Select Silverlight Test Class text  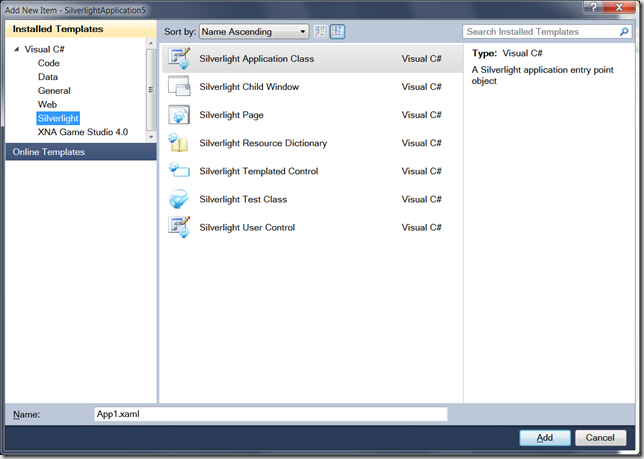point(243,199)
